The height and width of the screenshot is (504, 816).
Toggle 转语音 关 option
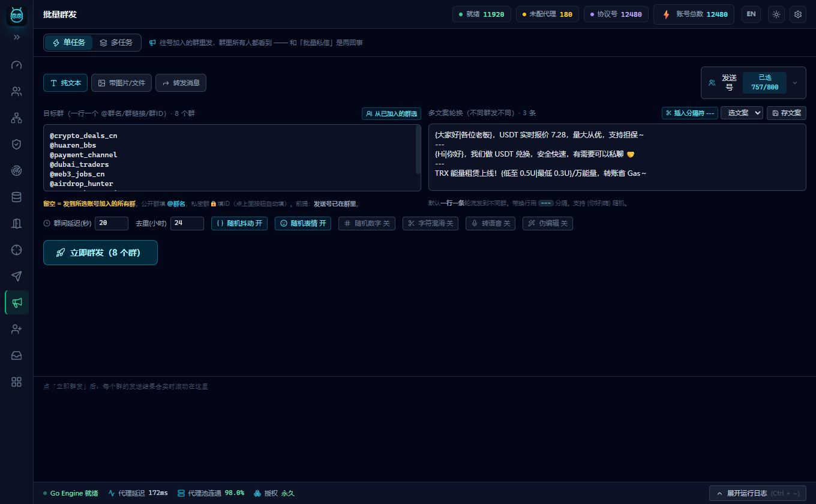point(490,223)
